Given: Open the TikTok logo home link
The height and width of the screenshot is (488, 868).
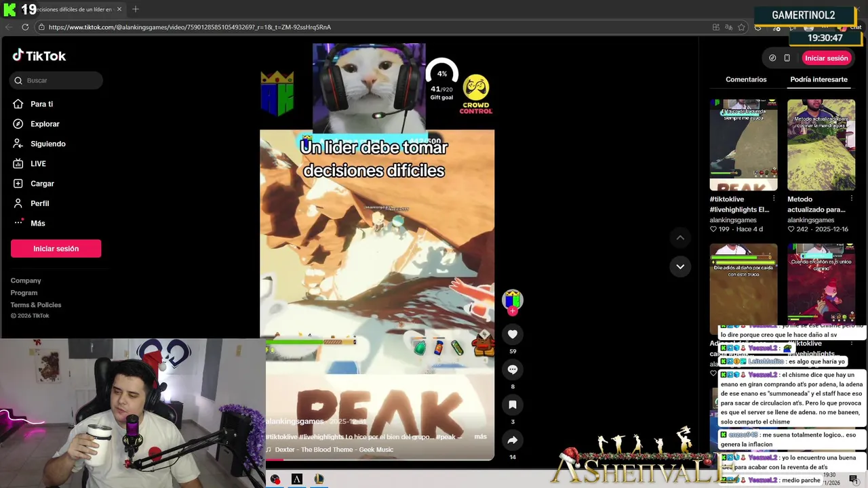Looking at the screenshot, I should (39, 56).
